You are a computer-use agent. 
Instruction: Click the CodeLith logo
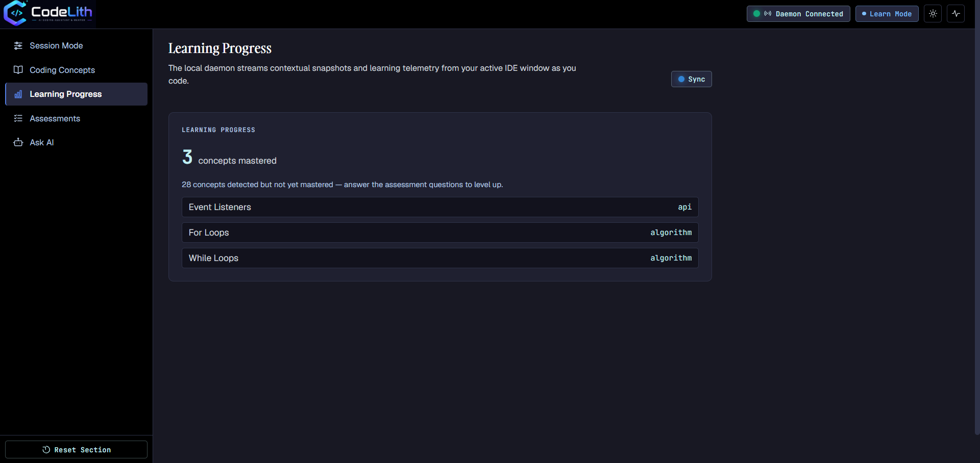point(48,13)
